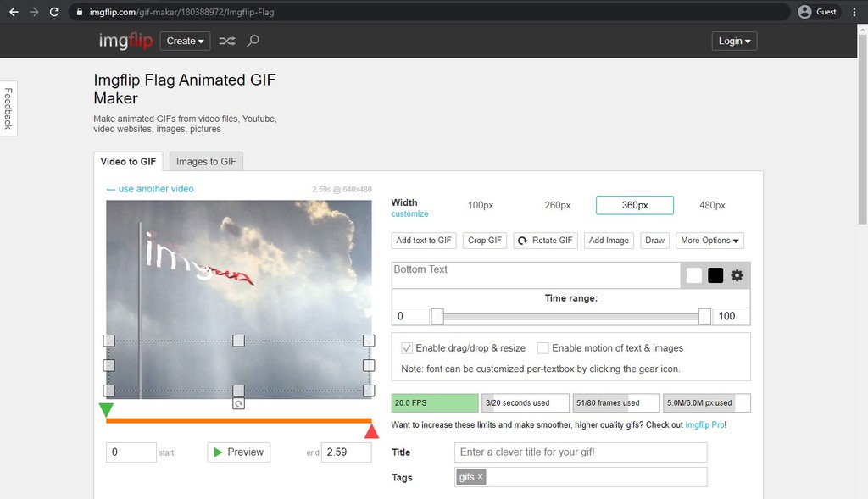Click the shuffle icon in the navbar

[226, 41]
